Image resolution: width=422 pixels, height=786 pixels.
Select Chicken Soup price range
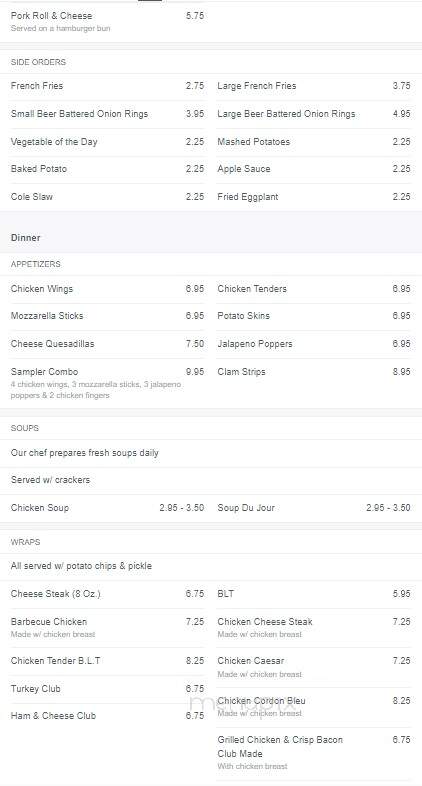click(181, 508)
